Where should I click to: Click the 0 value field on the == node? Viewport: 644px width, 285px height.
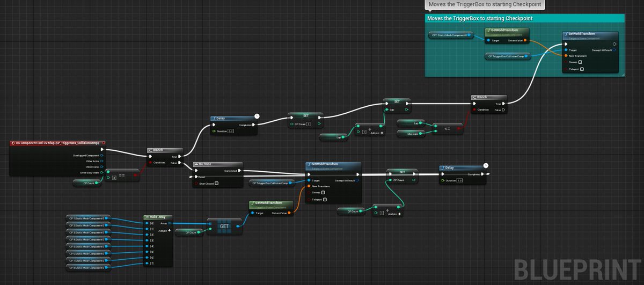pos(114,177)
